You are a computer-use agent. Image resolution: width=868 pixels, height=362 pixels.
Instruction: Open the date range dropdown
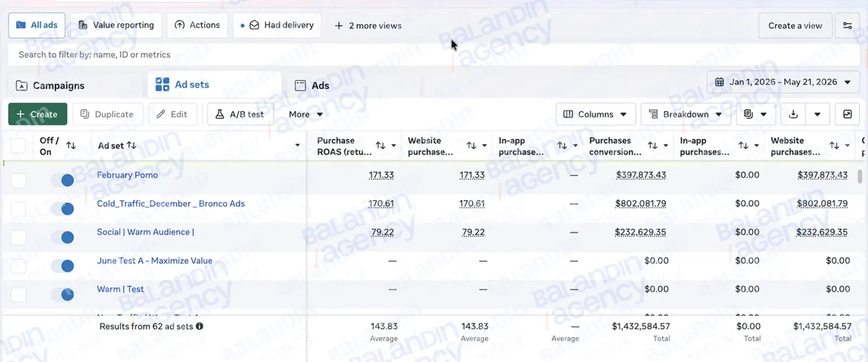point(783,82)
